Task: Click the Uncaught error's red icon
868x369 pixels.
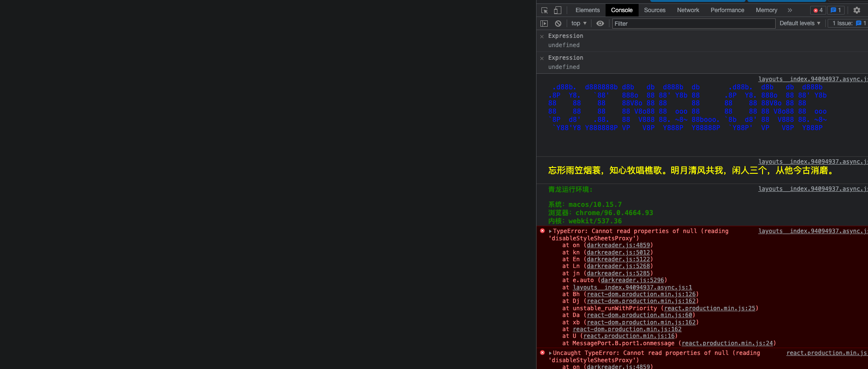Action: point(542,353)
